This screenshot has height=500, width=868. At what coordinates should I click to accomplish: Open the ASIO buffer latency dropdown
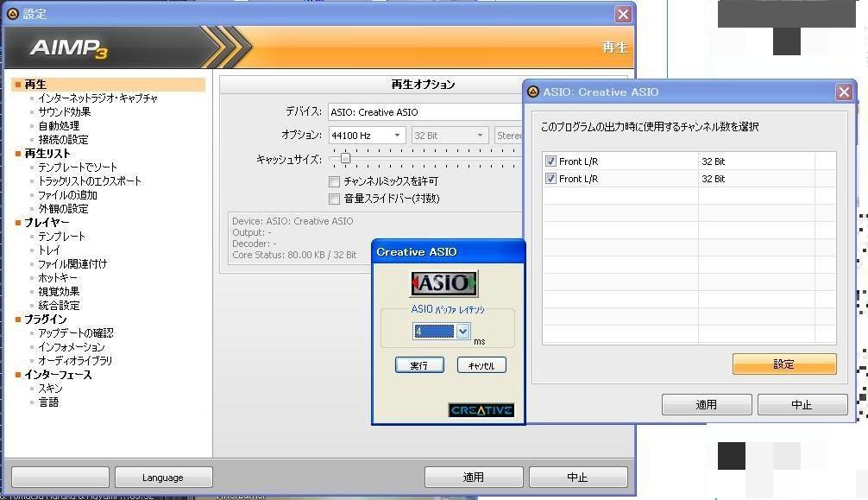coord(462,331)
